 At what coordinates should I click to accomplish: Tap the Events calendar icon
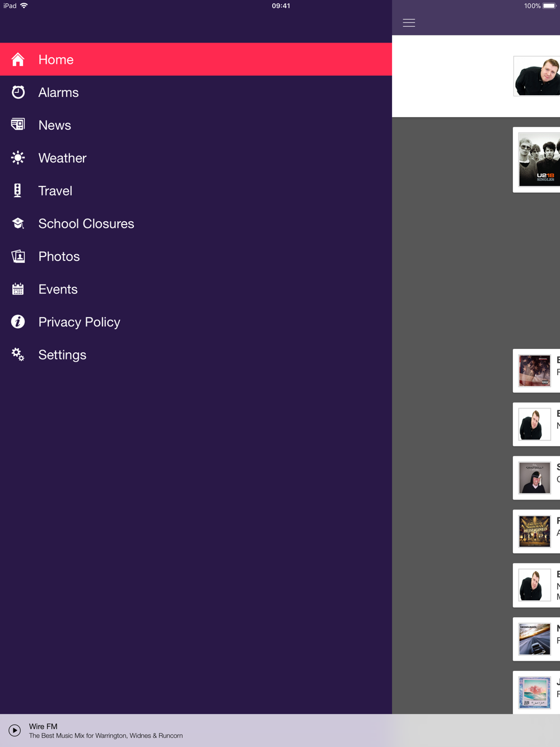pyautogui.click(x=18, y=289)
